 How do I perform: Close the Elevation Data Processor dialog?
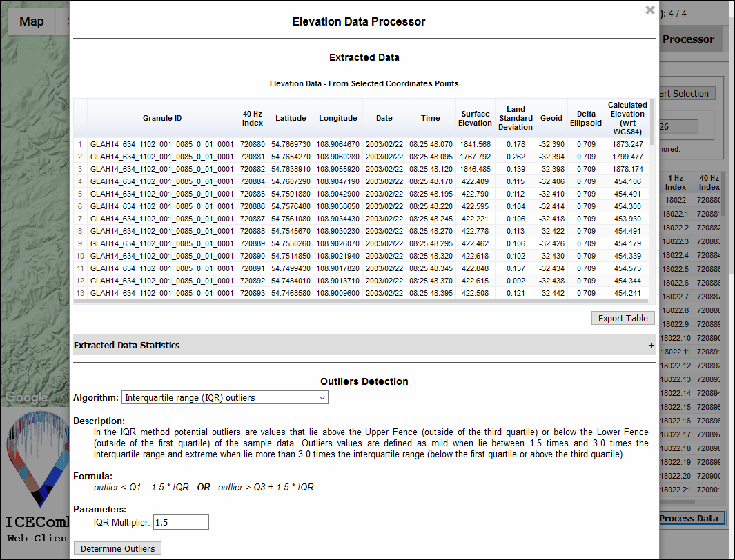click(649, 10)
